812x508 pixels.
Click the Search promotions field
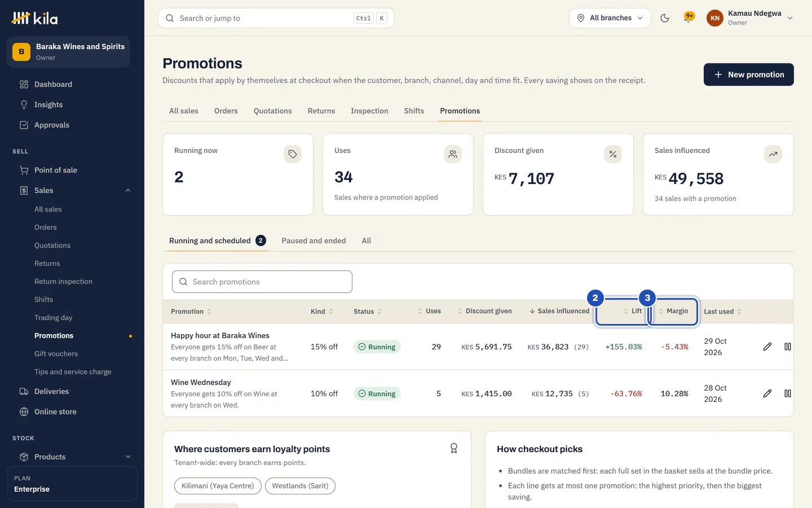262,282
